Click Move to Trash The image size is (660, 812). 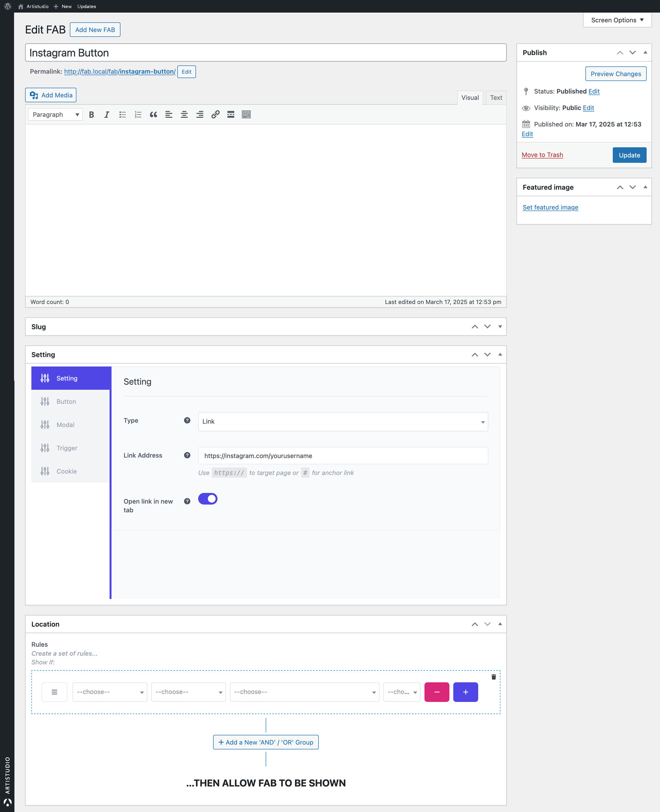pos(542,155)
